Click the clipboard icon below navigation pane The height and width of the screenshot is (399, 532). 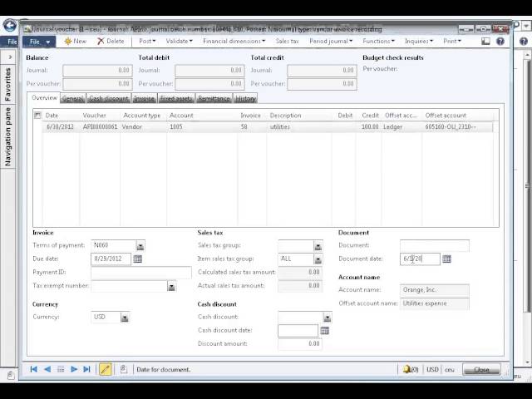pyautogui.click(x=11, y=376)
